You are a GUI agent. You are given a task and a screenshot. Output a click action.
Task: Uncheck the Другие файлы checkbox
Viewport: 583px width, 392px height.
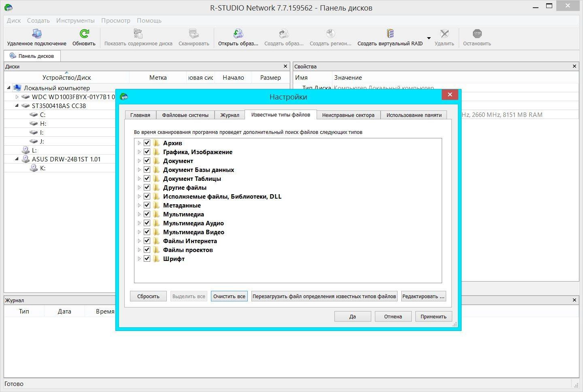click(147, 187)
